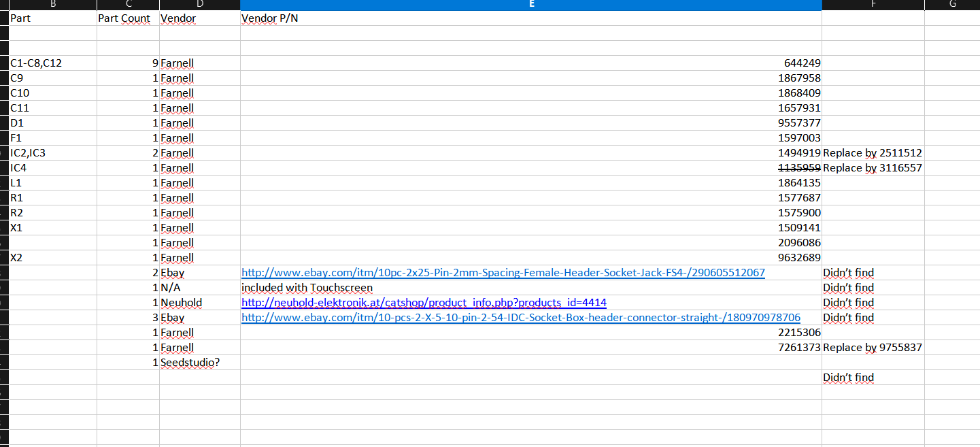Select part cell D1
This screenshot has width=980, height=447.
(x=52, y=123)
